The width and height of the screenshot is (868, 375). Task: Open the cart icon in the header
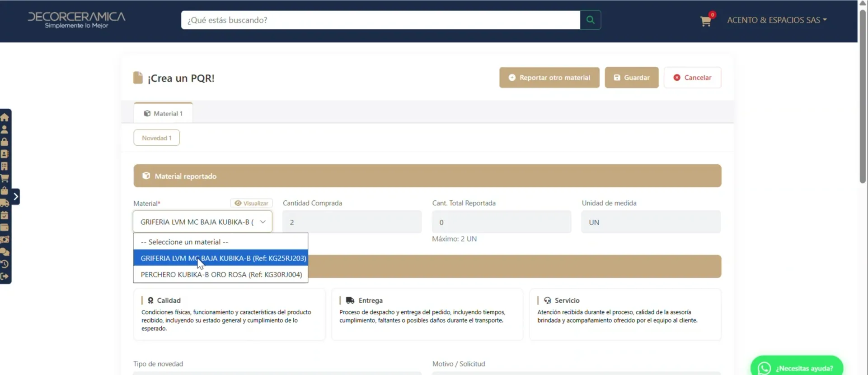706,21
